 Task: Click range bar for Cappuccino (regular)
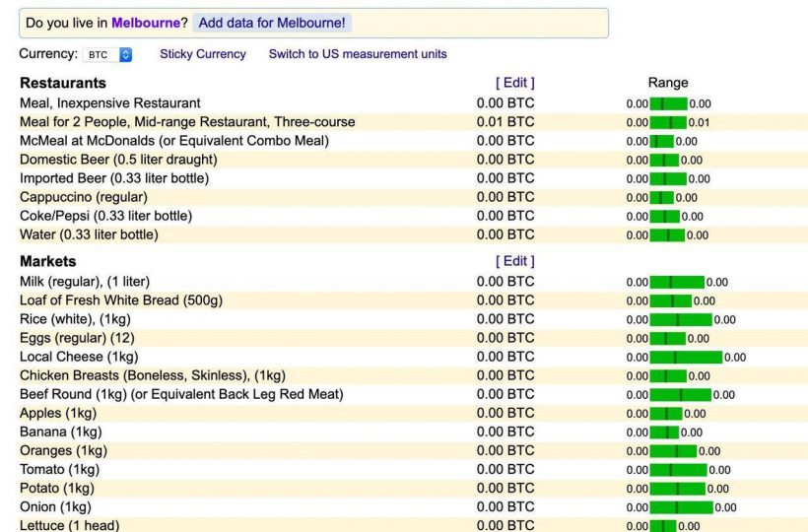pyautogui.click(x=661, y=197)
